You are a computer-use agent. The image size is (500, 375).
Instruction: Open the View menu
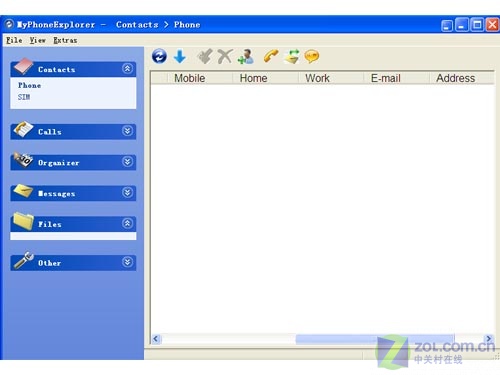click(x=38, y=40)
